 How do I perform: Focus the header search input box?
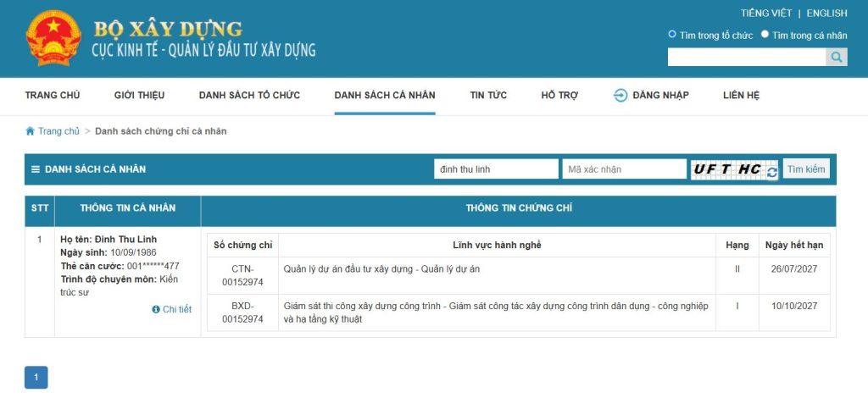click(747, 57)
